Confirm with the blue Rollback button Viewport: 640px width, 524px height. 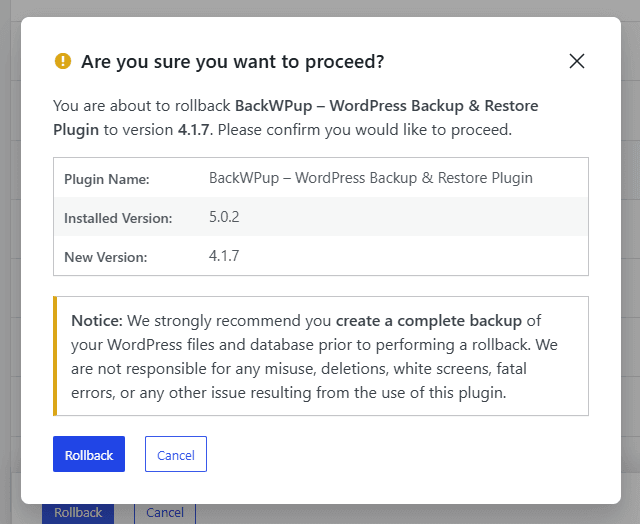(89, 454)
